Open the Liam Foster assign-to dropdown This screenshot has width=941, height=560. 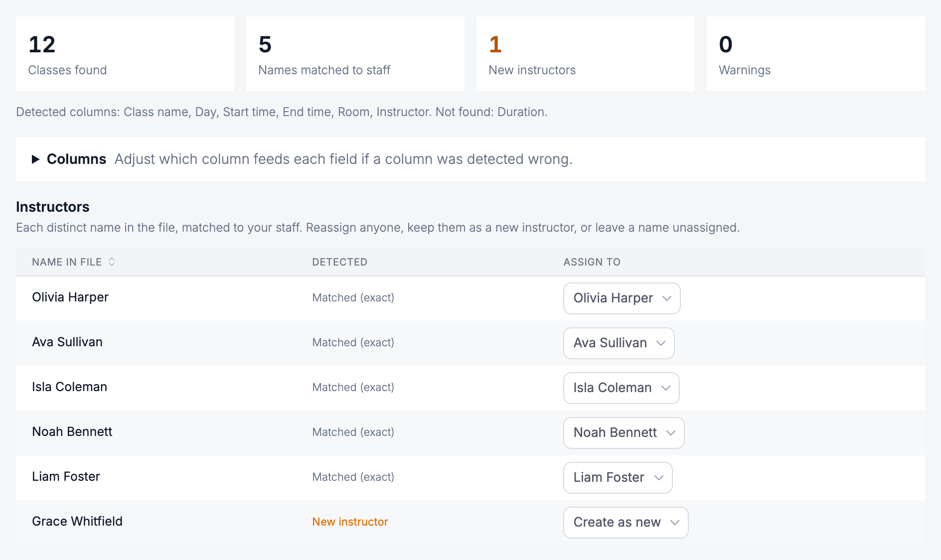(618, 478)
